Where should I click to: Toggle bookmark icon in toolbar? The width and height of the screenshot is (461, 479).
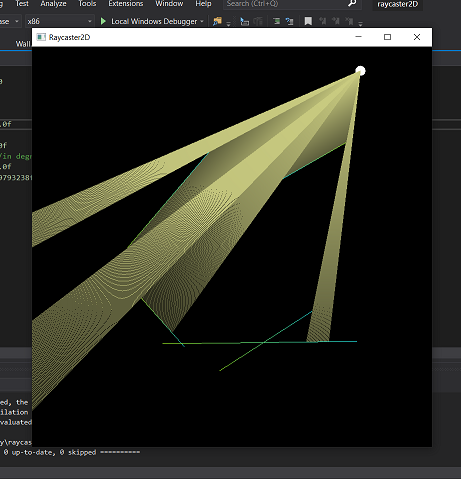pyautogui.click(x=308, y=21)
